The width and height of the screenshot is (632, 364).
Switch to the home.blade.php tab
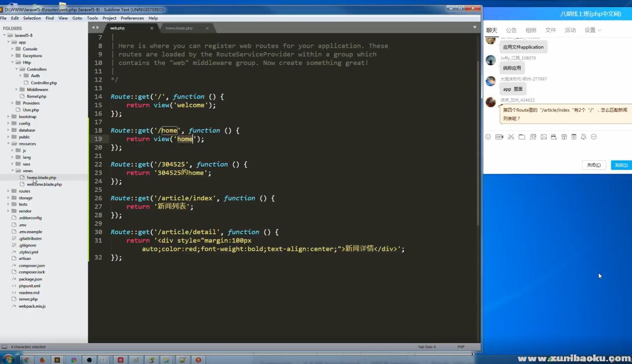coord(179,28)
